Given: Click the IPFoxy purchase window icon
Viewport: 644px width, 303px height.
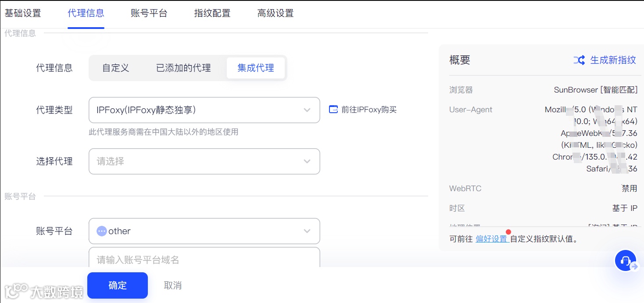Looking at the screenshot, I should 333,109.
